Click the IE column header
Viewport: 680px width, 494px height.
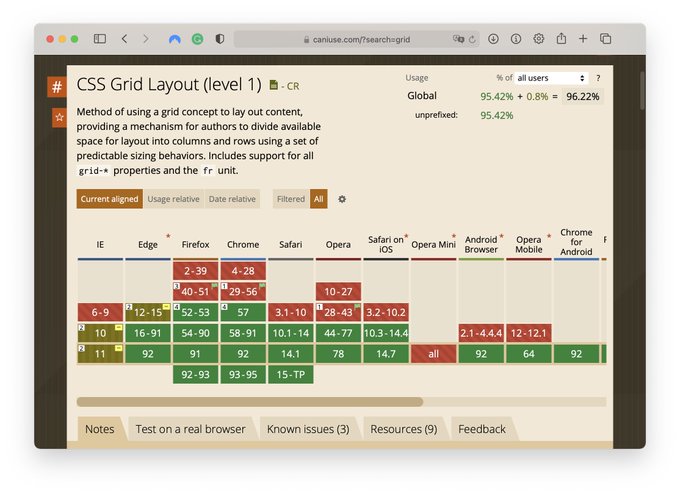coord(100,244)
